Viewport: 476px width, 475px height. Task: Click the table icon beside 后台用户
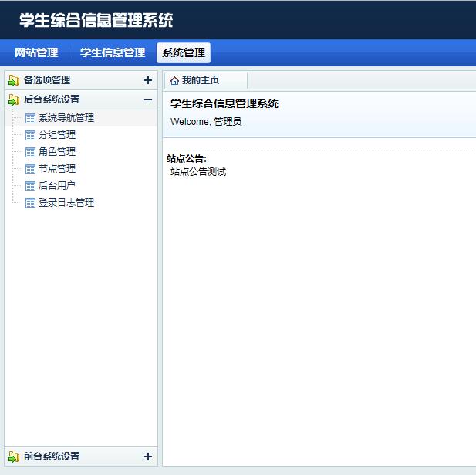30,186
